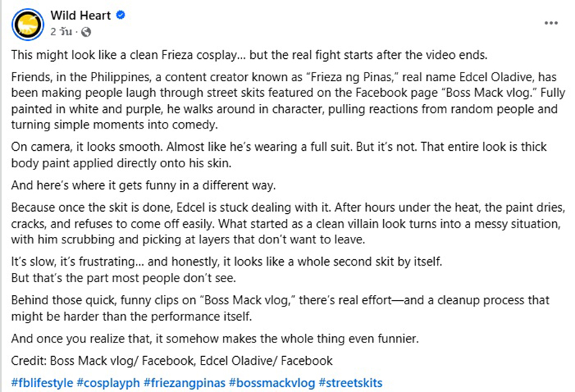Click the globe public-privacy icon

86,32
